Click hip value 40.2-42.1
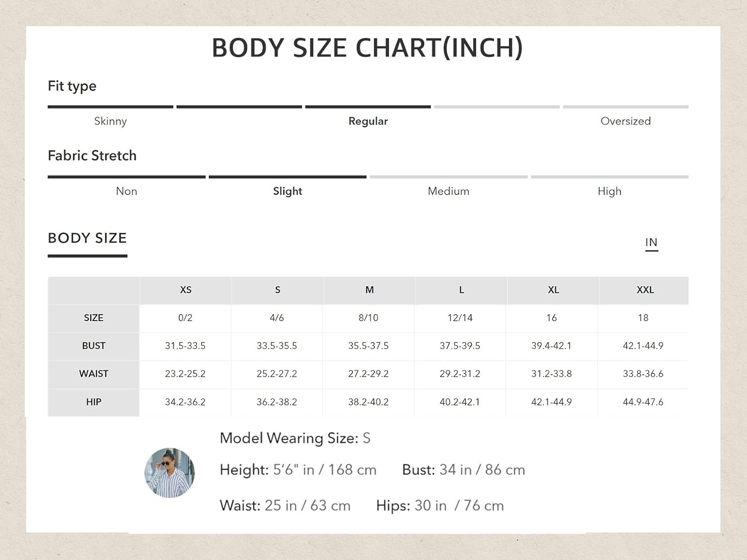 (460, 402)
